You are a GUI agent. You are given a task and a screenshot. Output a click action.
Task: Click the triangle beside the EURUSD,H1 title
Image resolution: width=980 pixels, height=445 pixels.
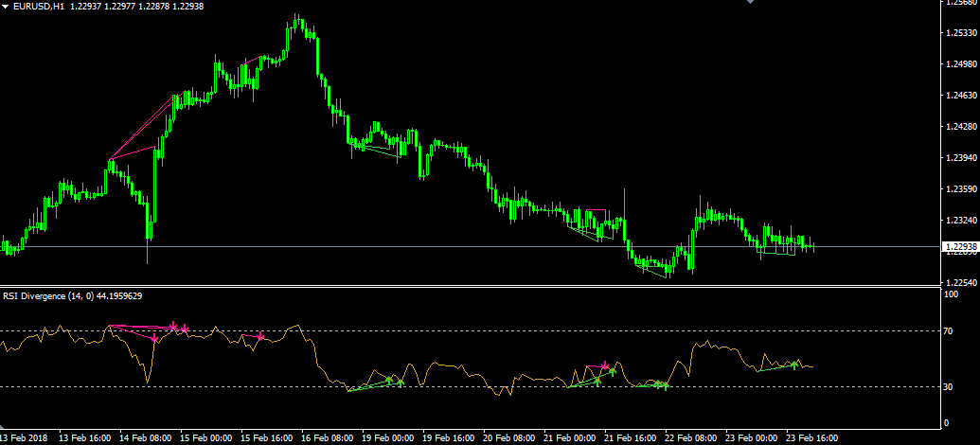tap(6, 8)
